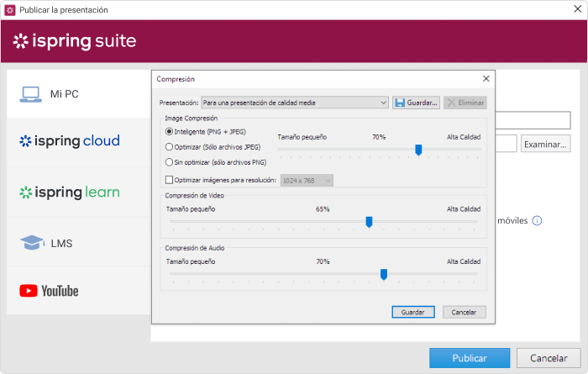Click the iSpring Suite logo in header
This screenshot has height=374, width=588.
[x=75, y=41]
